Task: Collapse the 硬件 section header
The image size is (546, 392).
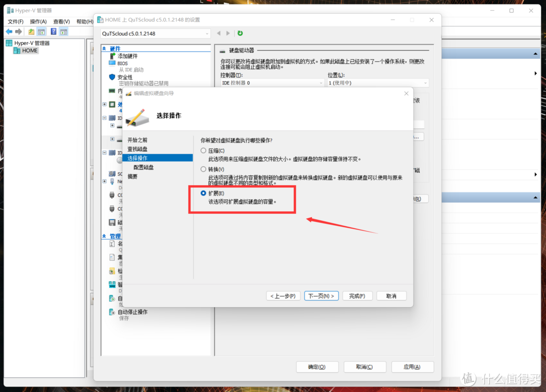Action: pos(104,48)
